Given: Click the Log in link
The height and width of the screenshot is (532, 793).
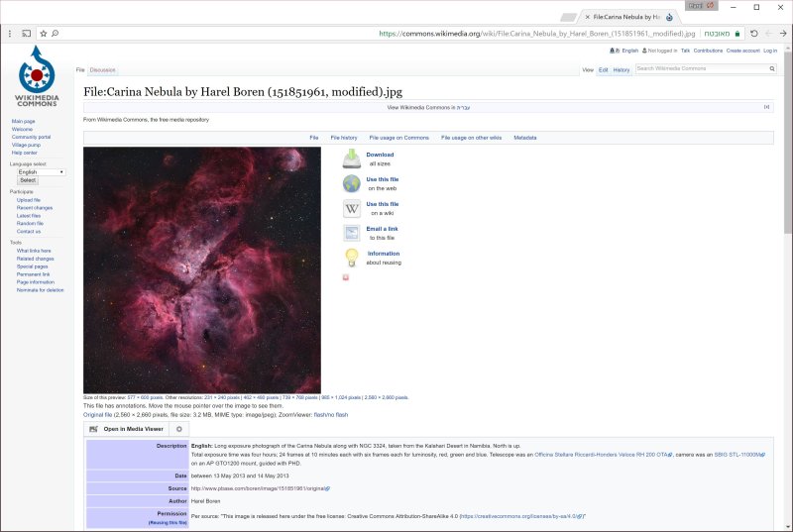Looking at the screenshot, I should pos(770,51).
